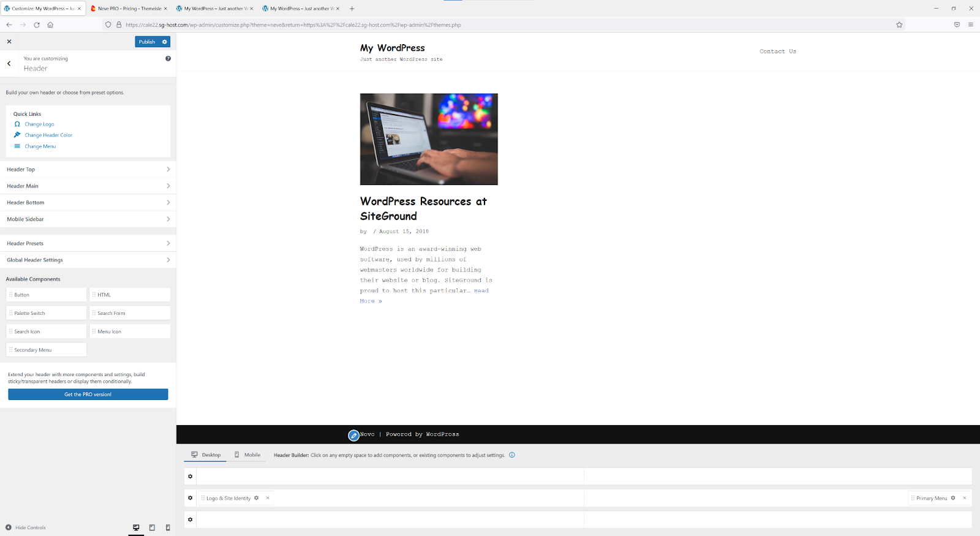Switch preview to mobile phone device icon
Image resolution: width=980 pixels, height=536 pixels.
pos(168,527)
